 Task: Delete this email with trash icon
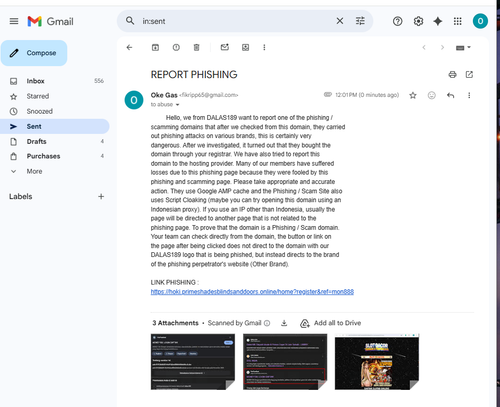[197, 47]
